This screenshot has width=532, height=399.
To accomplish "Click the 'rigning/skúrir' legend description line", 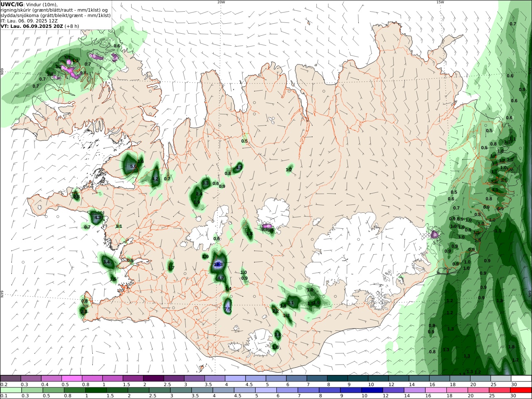I will click(54, 10).
